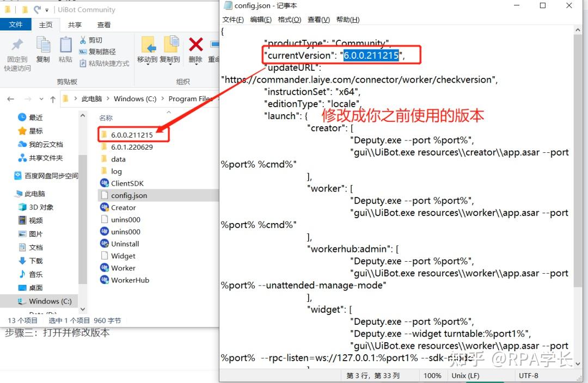Click Cut (剪切) in the ribbon
588x383 pixels.
click(91, 40)
